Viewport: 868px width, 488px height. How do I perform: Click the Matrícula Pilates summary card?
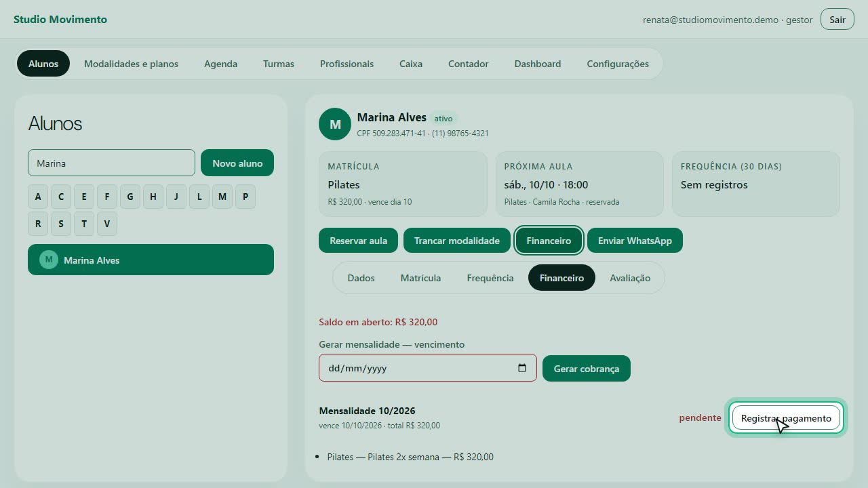(x=403, y=184)
